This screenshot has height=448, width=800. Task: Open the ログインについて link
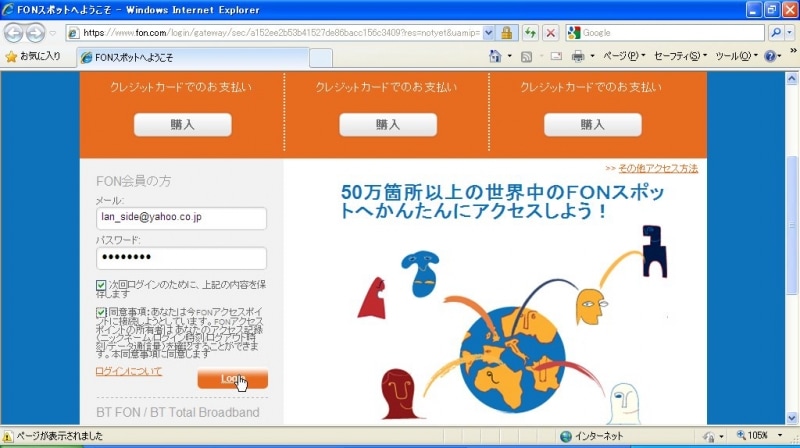(x=129, y=371)
